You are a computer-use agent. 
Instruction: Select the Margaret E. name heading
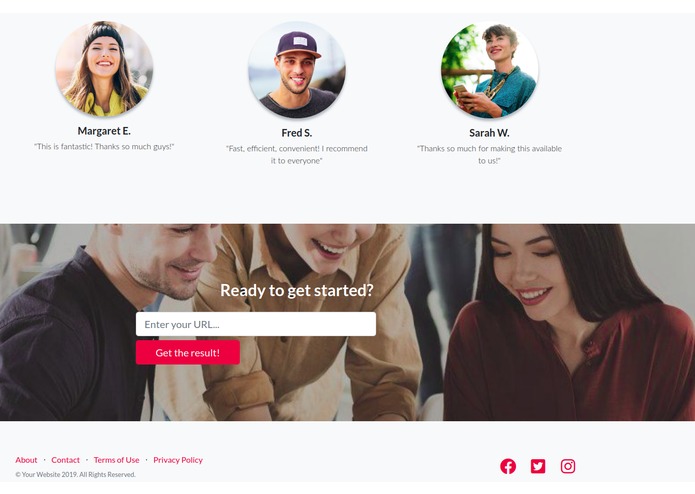pos(104,131)
